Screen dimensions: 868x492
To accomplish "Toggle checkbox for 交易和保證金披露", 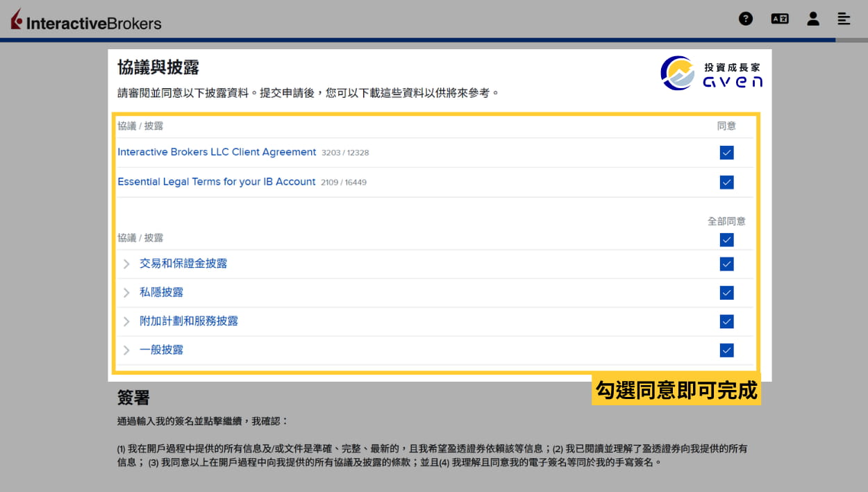I will point(726,264).
